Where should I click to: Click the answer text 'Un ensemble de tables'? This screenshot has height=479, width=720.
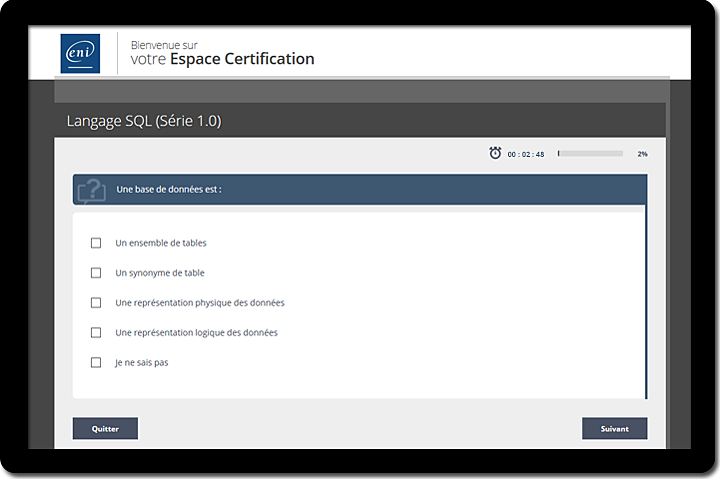tap(161, 243)
